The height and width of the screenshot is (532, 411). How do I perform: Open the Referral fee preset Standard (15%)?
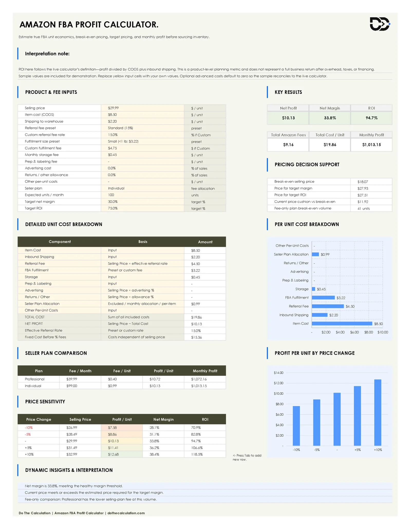(143, 128)
